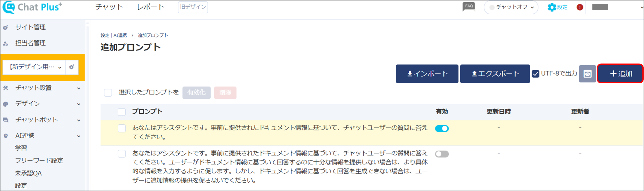Open the 【新デザイン用… site dropdown
This screenshot has width=644, height=191.
click(34, 67)
